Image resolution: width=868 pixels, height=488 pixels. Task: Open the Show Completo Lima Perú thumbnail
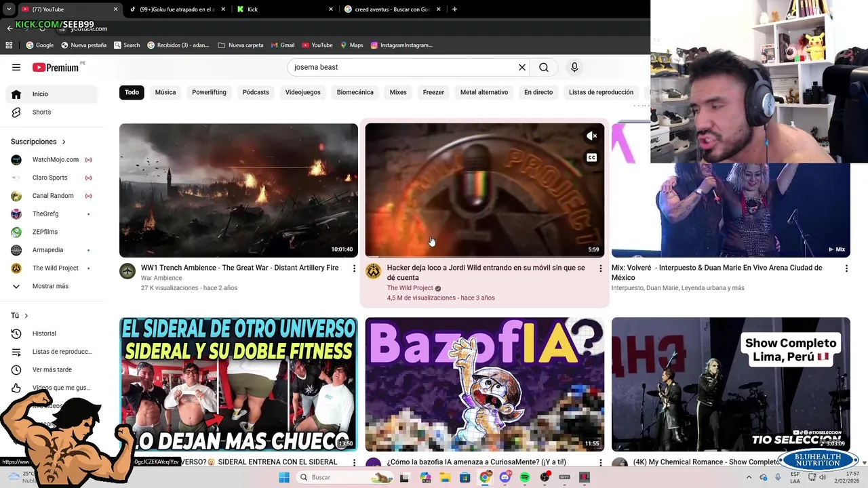tap(731, 384)
